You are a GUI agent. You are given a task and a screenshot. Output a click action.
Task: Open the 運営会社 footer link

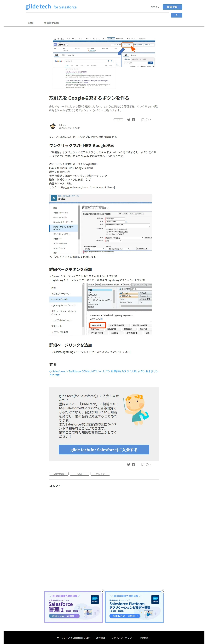click(x=101, y=638)
